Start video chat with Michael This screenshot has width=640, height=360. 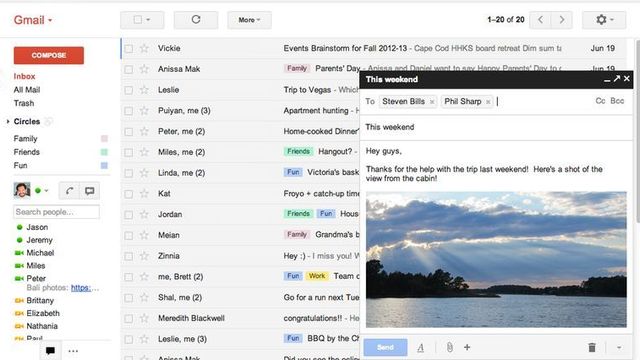19,253
